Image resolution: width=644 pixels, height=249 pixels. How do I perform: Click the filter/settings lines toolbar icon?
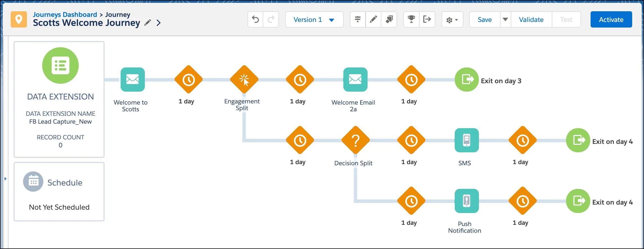[358, 19]
